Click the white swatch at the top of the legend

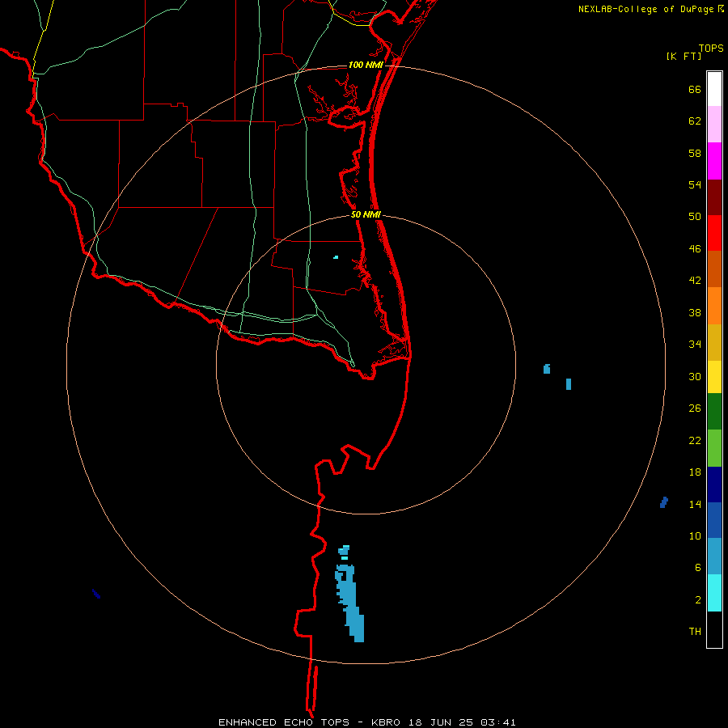point(714,89)
